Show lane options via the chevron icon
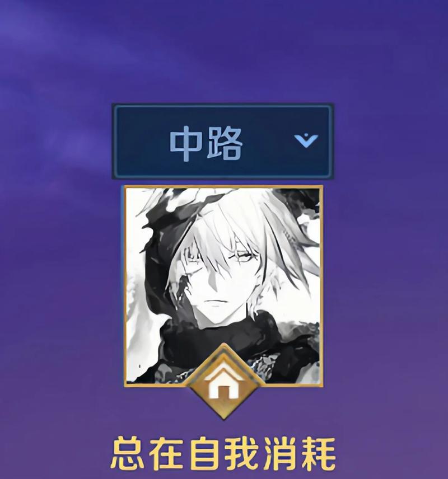Image resolution: width=448 pixels, height=479 pixels. (306, 140)
